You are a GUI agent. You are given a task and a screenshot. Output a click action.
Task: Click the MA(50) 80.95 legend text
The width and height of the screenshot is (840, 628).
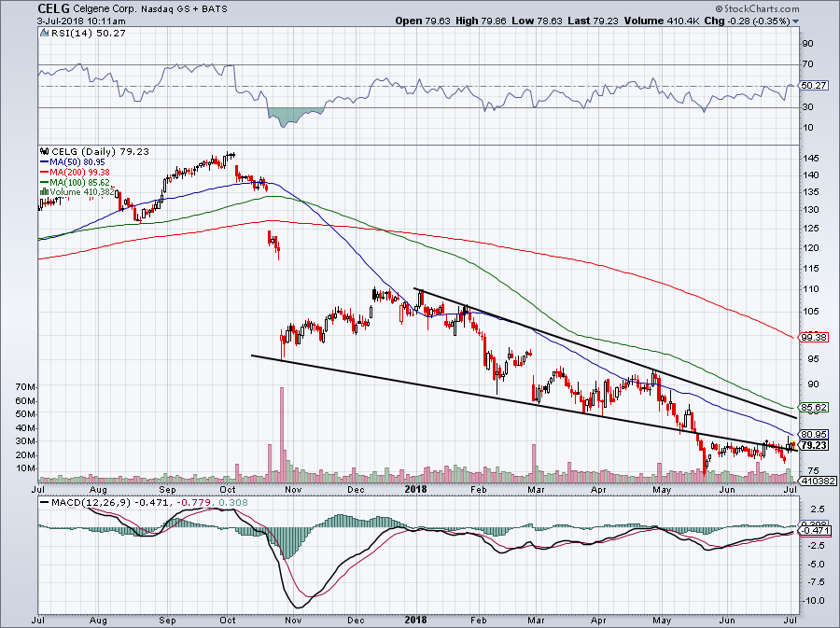click(77, 162)
